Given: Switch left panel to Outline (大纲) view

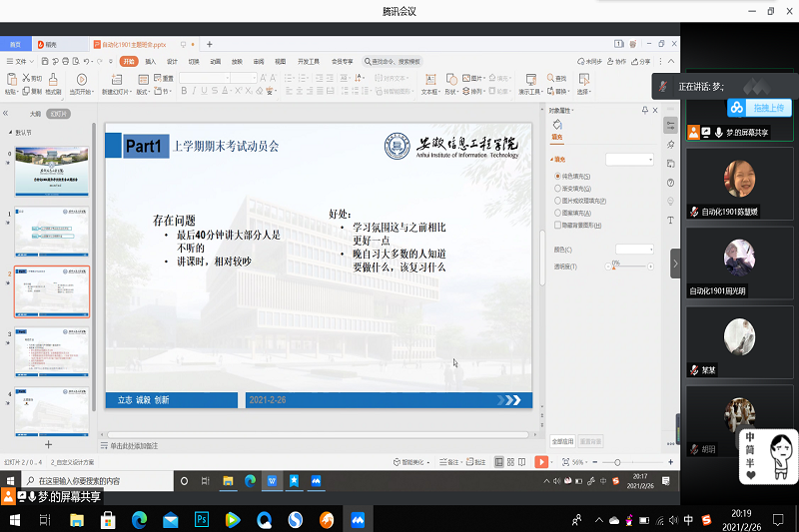Looking at the screenshot, I should point(35,114).
